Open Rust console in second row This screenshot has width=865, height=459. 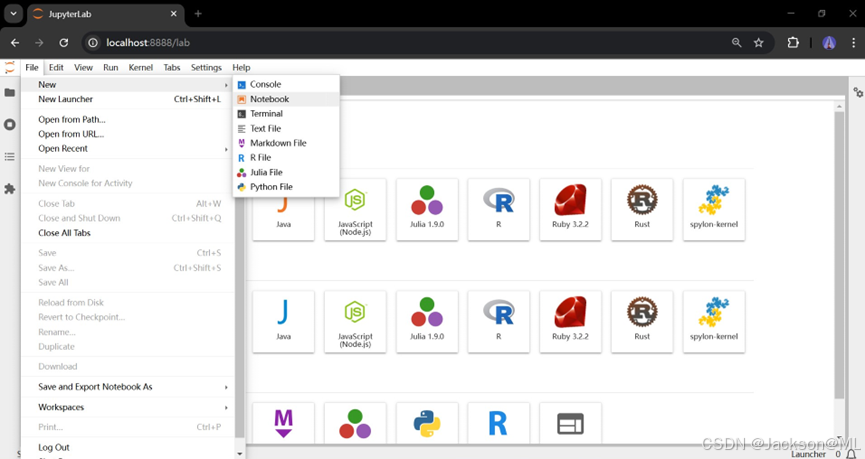(642, 322)
